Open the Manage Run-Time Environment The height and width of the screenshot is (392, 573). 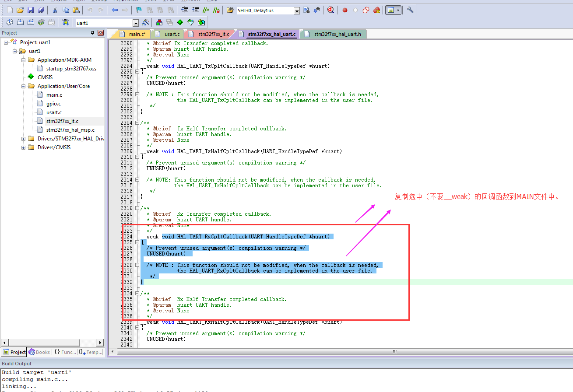(179, 22)
